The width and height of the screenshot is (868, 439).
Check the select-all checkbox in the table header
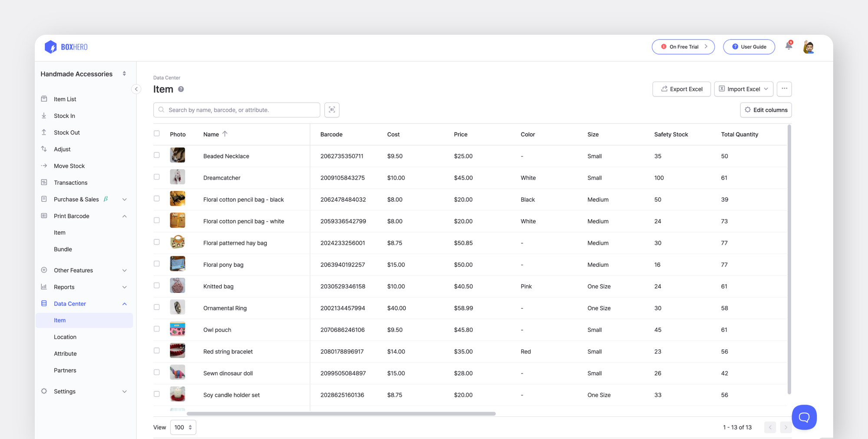(x=157, y=133)
